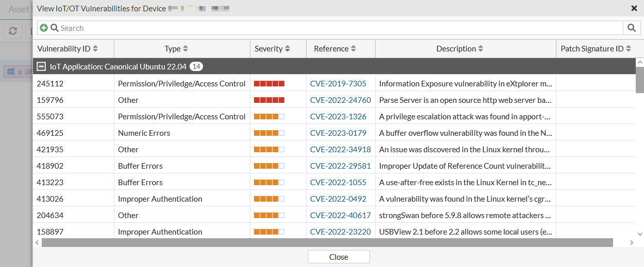Click the severity bar for vulnerability 245112

tap(269, 84)
